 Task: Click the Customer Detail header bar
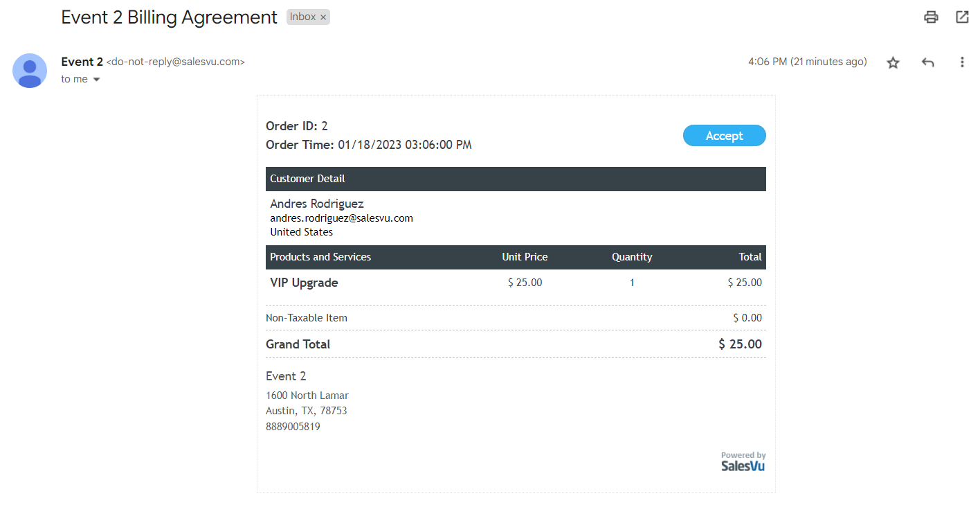coord(516,179)
